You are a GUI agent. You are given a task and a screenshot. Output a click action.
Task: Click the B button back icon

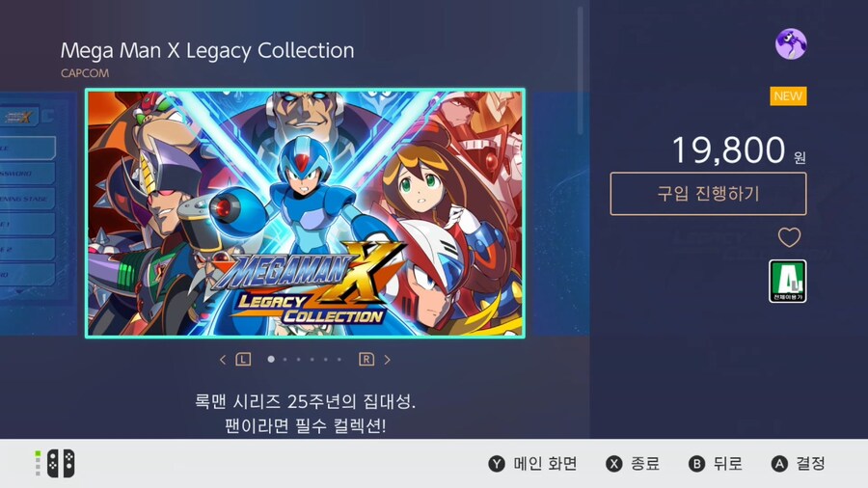(x=696, y=464)
